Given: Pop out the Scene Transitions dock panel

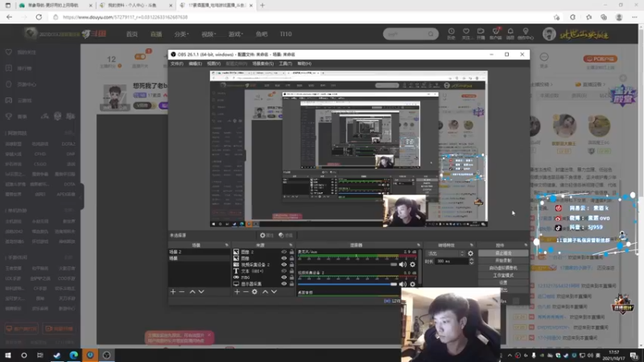Looking at the screenshot, I should click(x=472, y=245).
